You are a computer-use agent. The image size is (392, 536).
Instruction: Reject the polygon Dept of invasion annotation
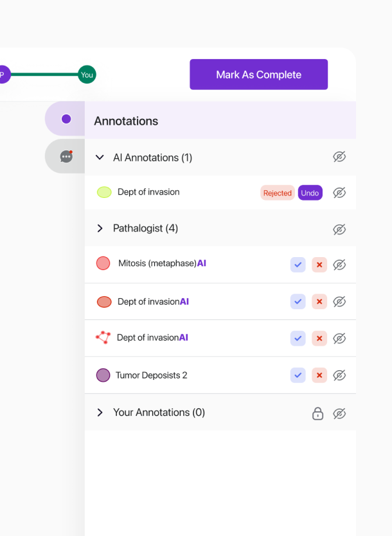pyautogui.click(x=319, y=339)
